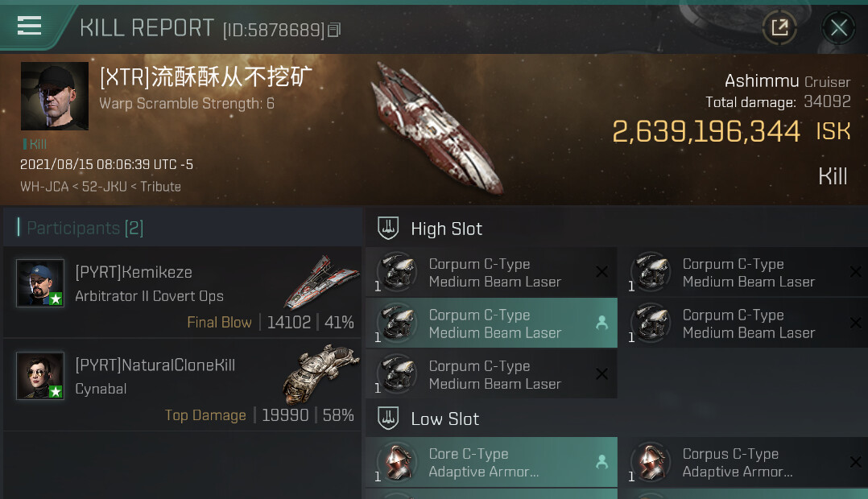The width and height of the screenshot is (868, 499).
Task: Click the Cynabal ship icon
Action: click(321, 374)
